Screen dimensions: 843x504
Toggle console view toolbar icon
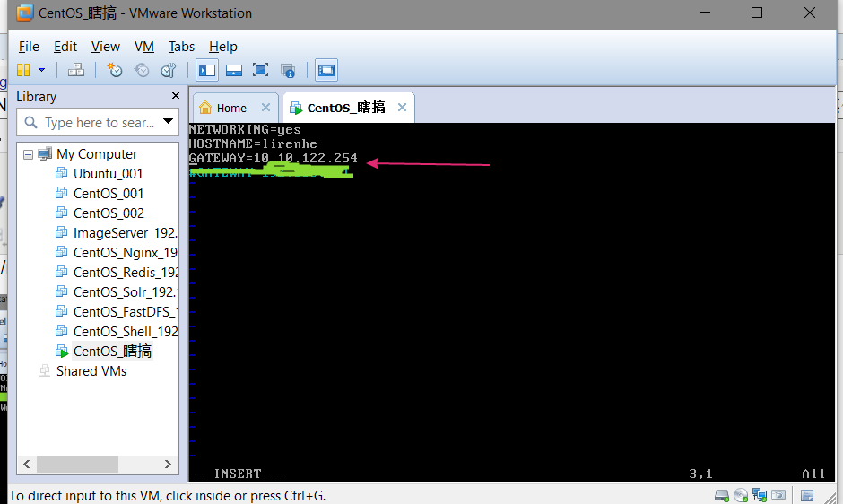click(x=326, y=70)
